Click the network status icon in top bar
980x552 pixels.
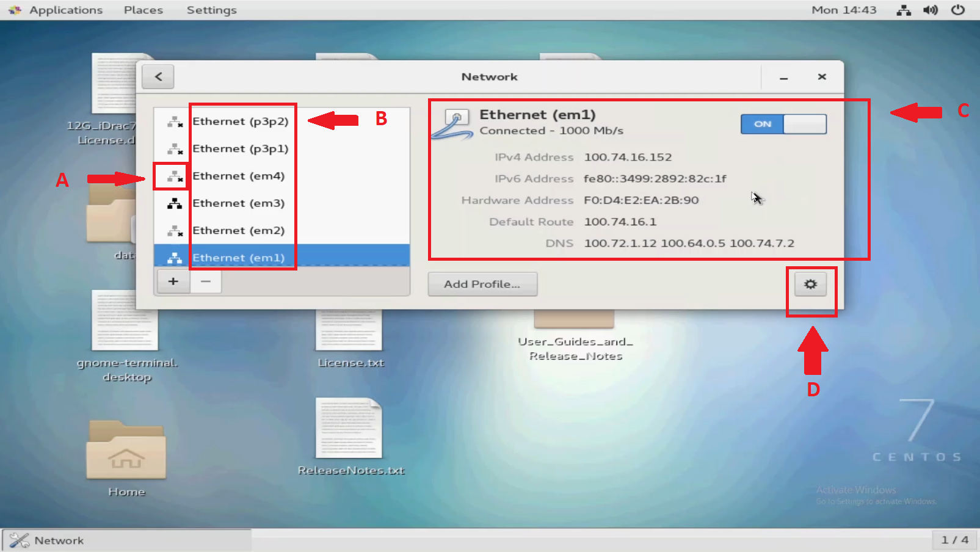903,10
